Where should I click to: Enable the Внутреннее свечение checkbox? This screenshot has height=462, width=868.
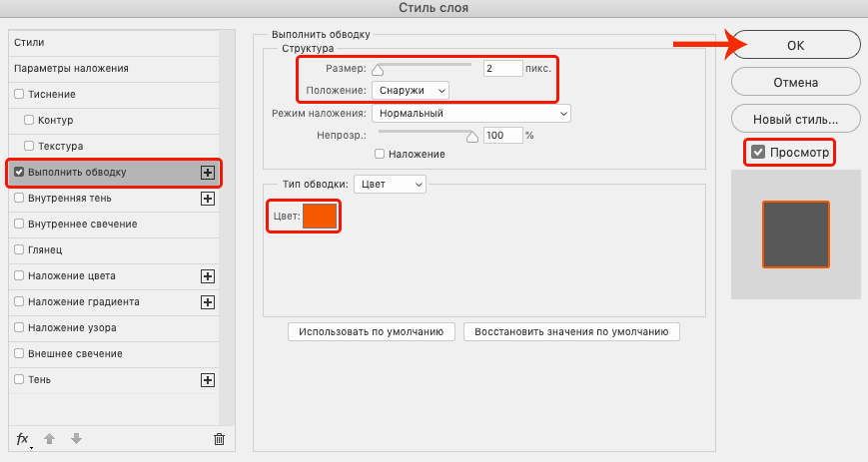click(19, 225)
